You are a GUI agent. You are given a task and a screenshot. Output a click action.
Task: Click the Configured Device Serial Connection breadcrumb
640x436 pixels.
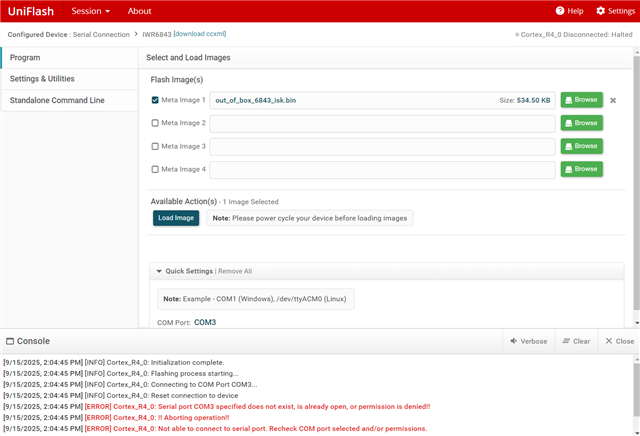coord(69,35)
